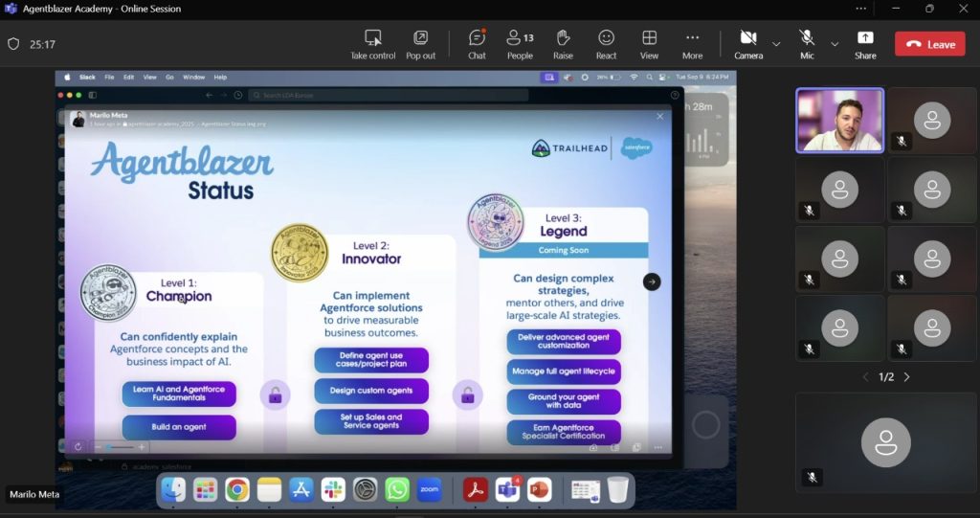Raise your hand in the meeting
Viewport: 980px width, 518px height.
(x=563, y=43)
